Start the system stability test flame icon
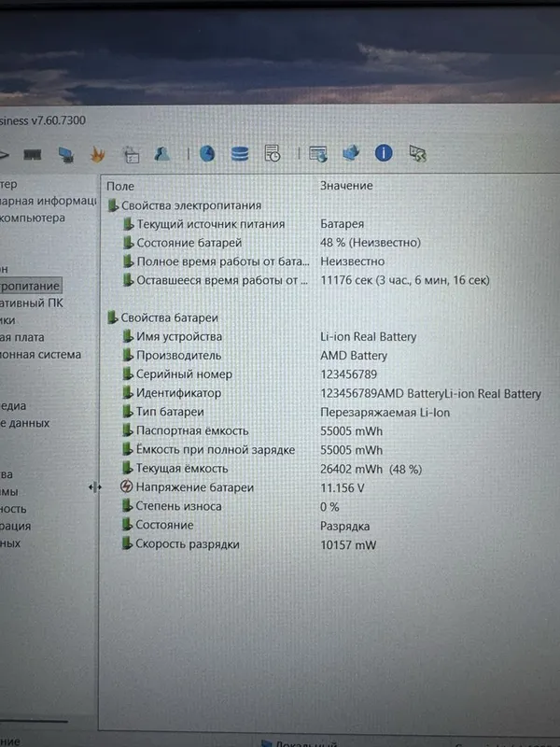 pyautogui.click(x=98, y=154)
